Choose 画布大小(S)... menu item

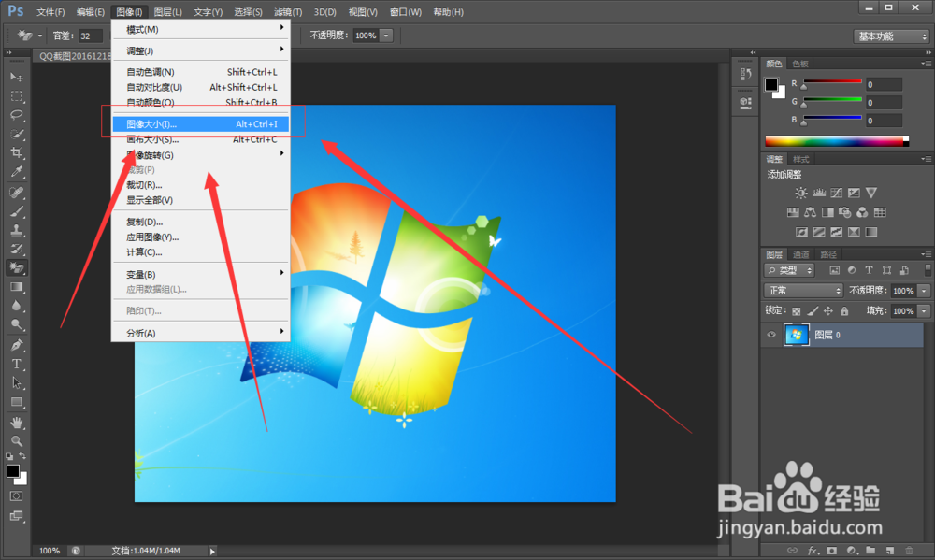(x=201, y=139)
